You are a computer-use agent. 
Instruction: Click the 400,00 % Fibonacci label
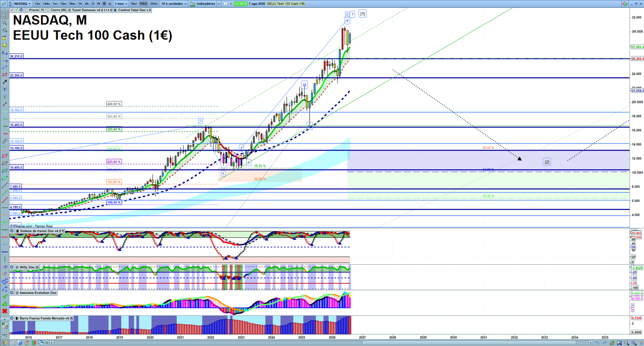pyautogui.click(x=114, y=104)
